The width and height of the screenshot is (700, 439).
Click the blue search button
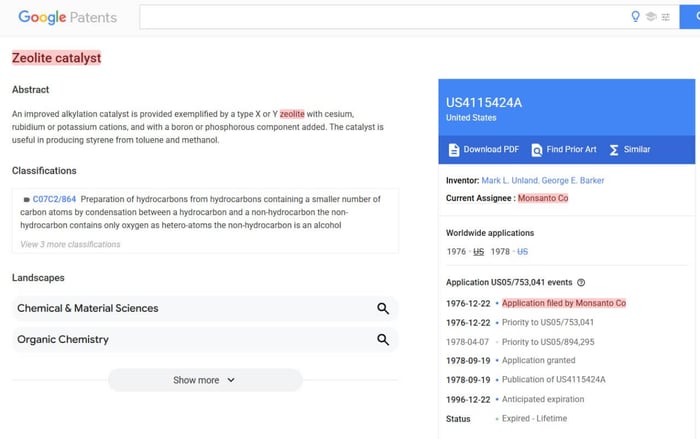click(690, 17)
